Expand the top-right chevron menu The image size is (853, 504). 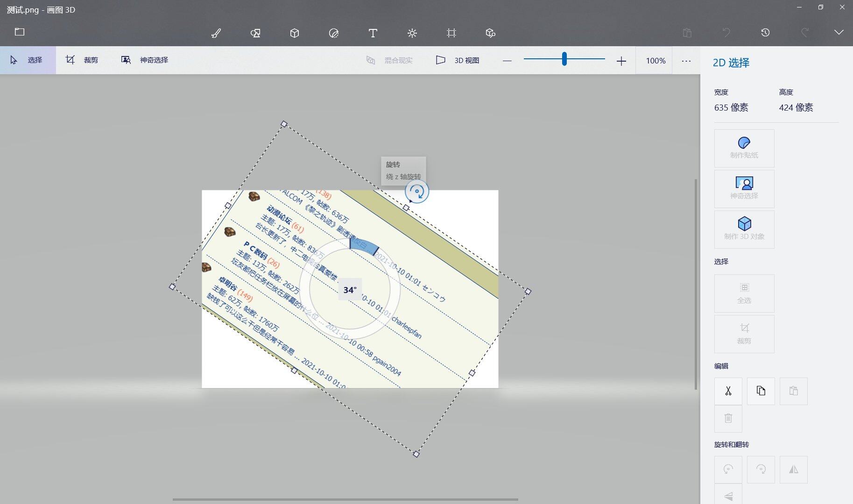click(x=839, y=32)
